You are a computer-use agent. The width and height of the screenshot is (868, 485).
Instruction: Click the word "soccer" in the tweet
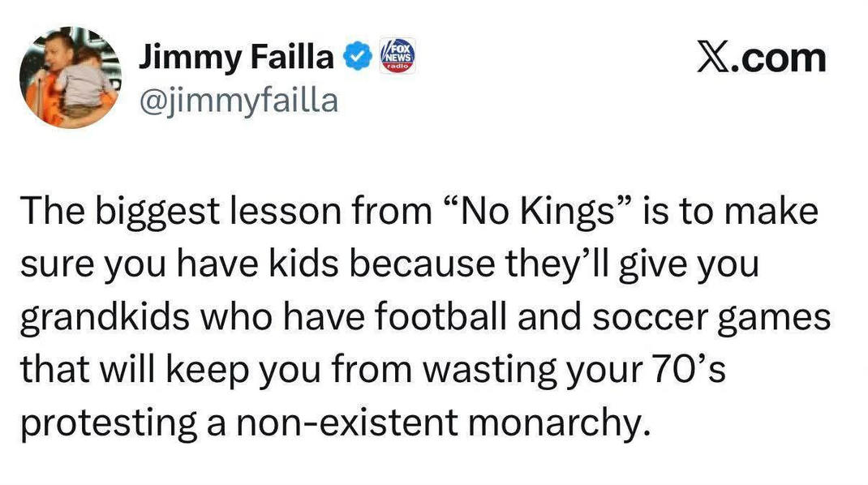pyautogui.click(x=627, y=317)
